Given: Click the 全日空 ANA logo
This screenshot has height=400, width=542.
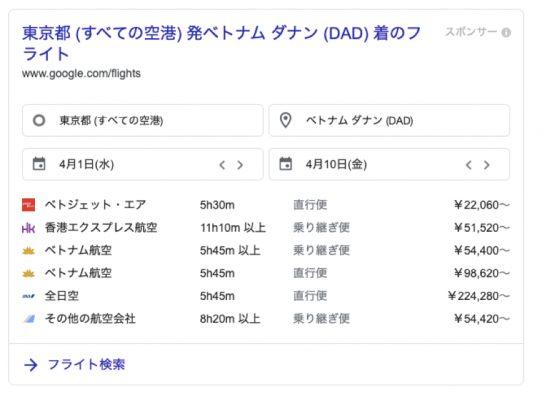Looking at the screenshot, I should point(28,296).
